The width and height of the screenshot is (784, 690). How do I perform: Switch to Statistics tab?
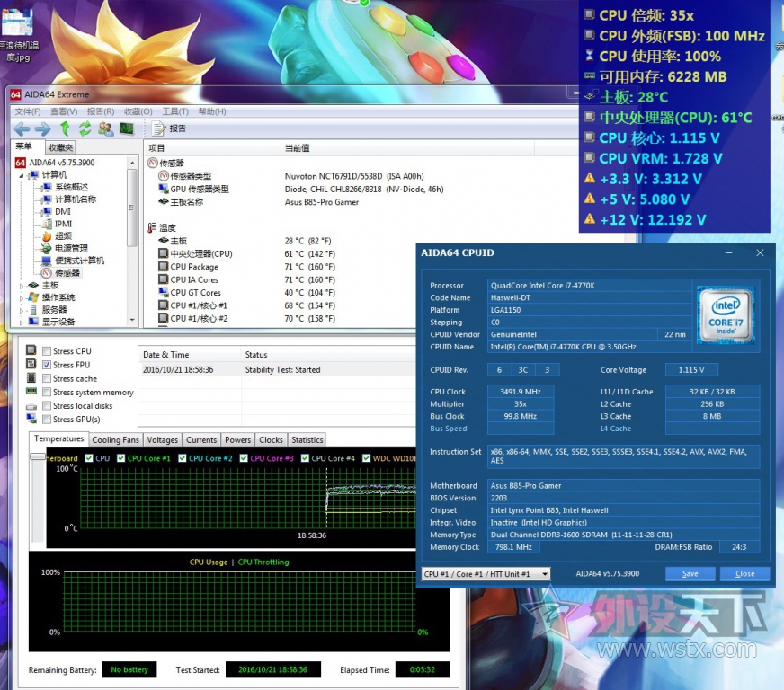point(307,439)
